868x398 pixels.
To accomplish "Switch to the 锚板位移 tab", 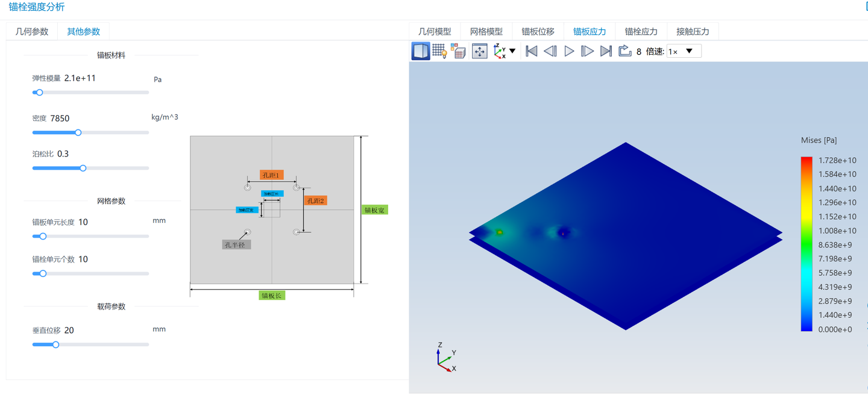I will tap(538, 31).
